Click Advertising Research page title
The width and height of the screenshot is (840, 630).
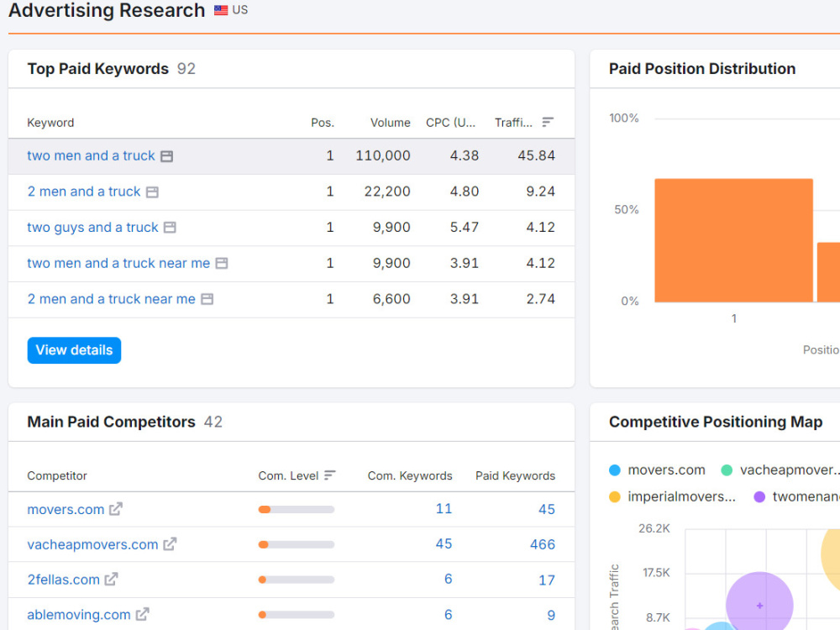107,10
